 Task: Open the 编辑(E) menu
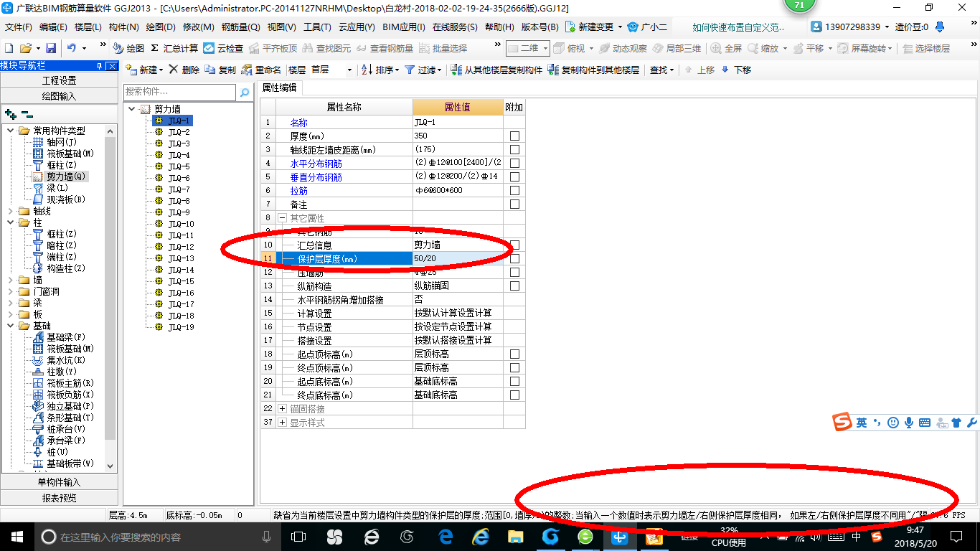tap(53, 27)
